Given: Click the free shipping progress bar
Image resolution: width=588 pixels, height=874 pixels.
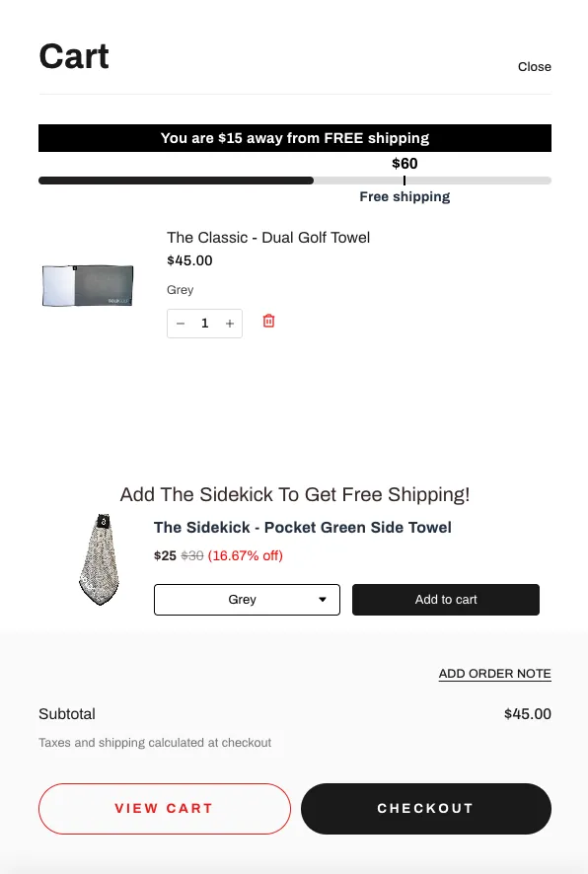Looking at the screenshot, I should pyautogui.click(x=295, y=181).
